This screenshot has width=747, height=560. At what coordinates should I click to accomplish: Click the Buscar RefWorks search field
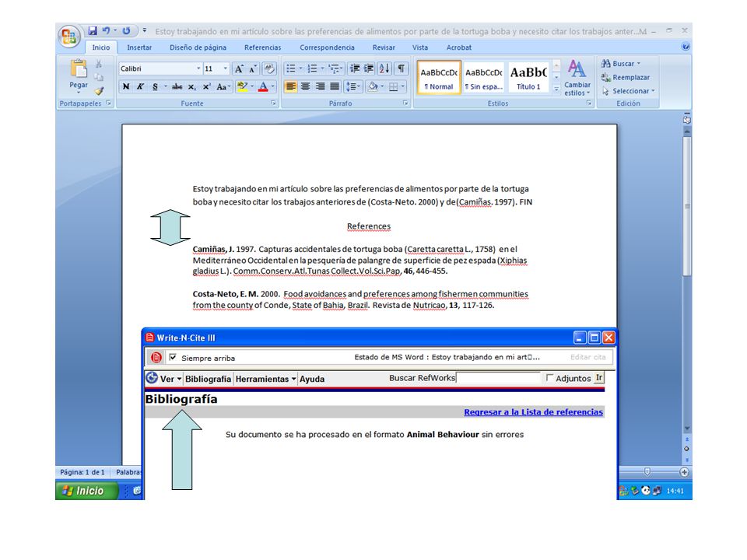pyautogui.click(x=498, y=378)
